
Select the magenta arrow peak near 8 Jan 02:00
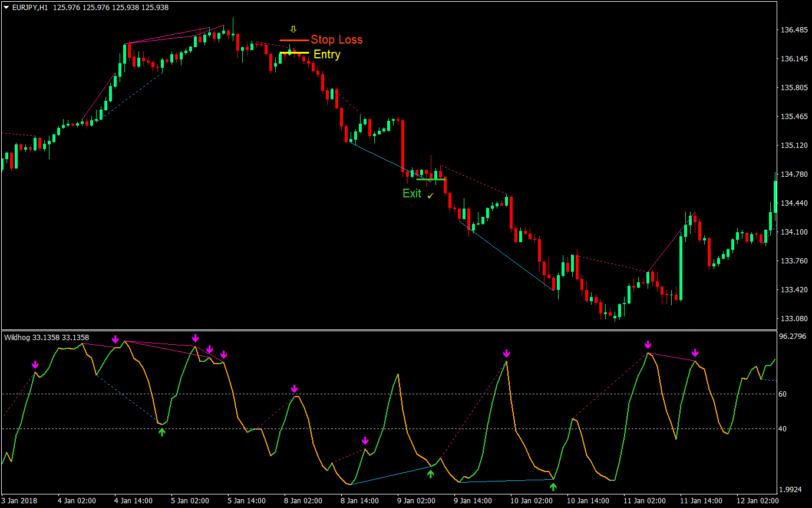pos(293,389)
